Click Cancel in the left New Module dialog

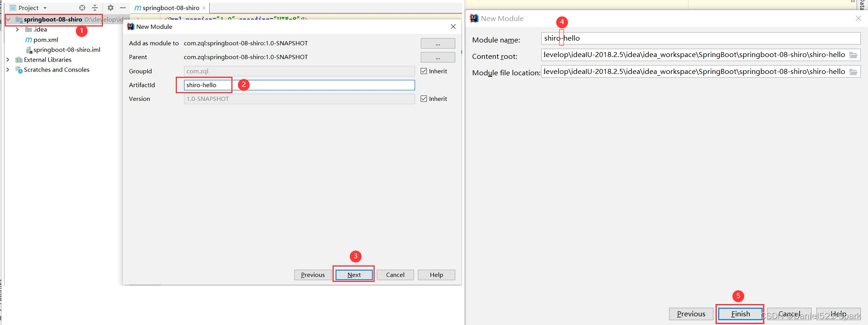click(x=395, y=275)
